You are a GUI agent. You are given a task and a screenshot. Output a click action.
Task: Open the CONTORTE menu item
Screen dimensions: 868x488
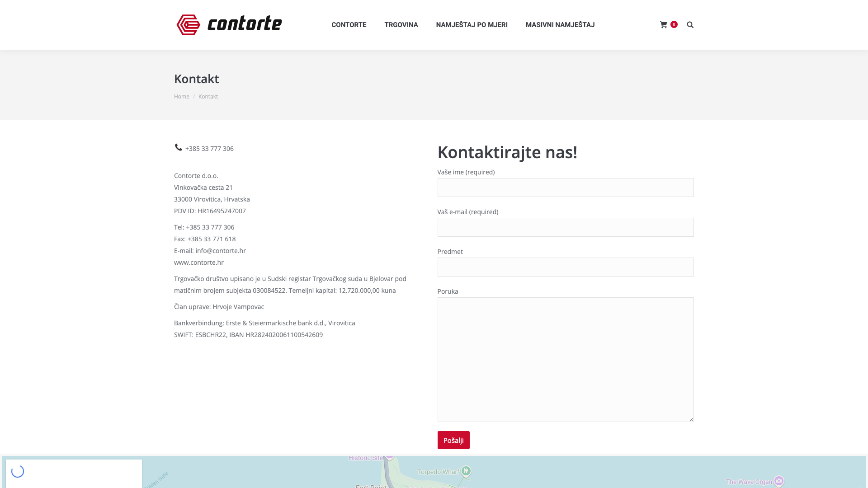click(349, 25)
